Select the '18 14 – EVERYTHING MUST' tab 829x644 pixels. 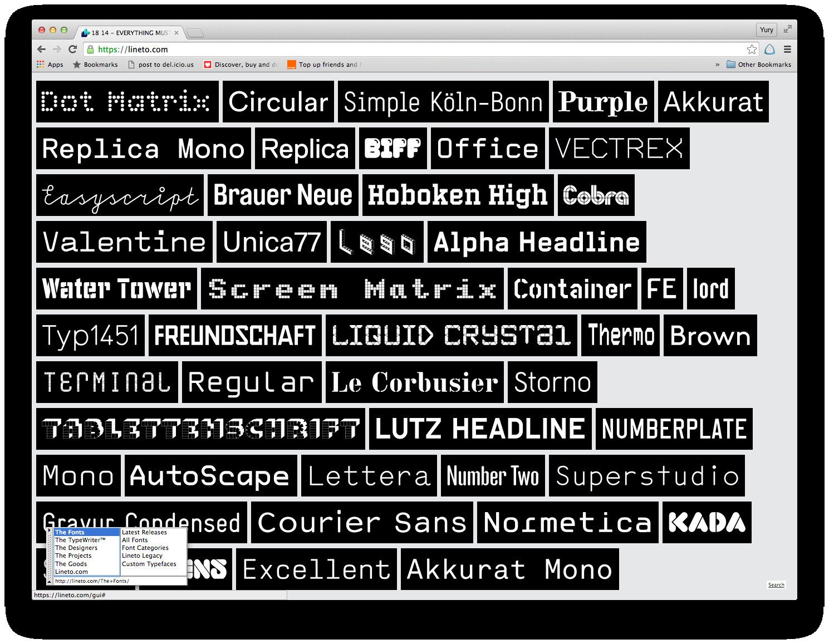pos(130,33)
